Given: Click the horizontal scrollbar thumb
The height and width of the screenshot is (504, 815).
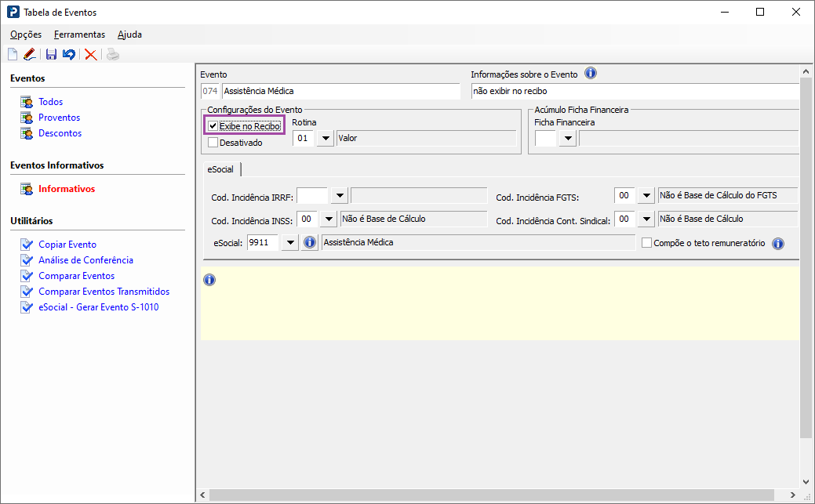Looking at the screenshot, I should (491, 495).
